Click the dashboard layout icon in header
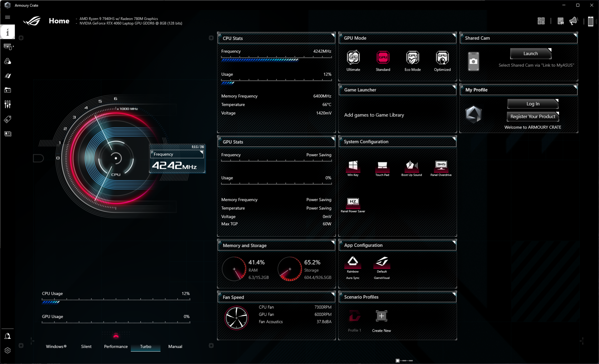This screenshot has height=364, width=599. pyautogui.click(x=541, y=21)
